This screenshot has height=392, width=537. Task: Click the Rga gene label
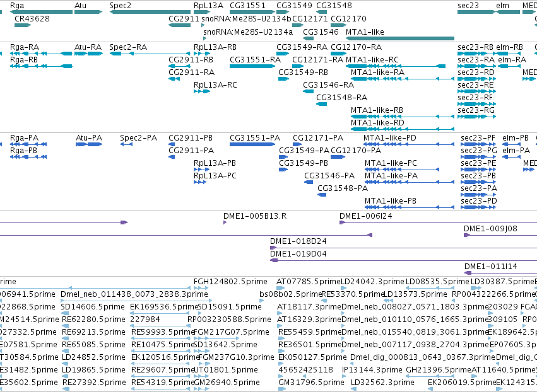(x=17, y=6)
